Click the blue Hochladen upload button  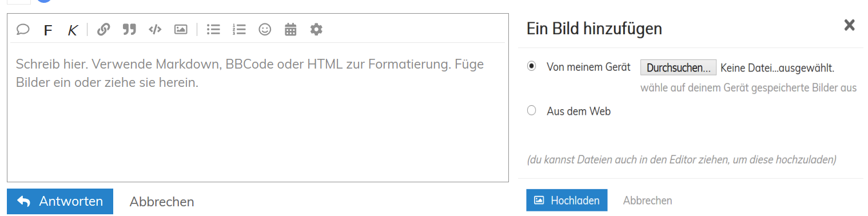tap(567, 201)
